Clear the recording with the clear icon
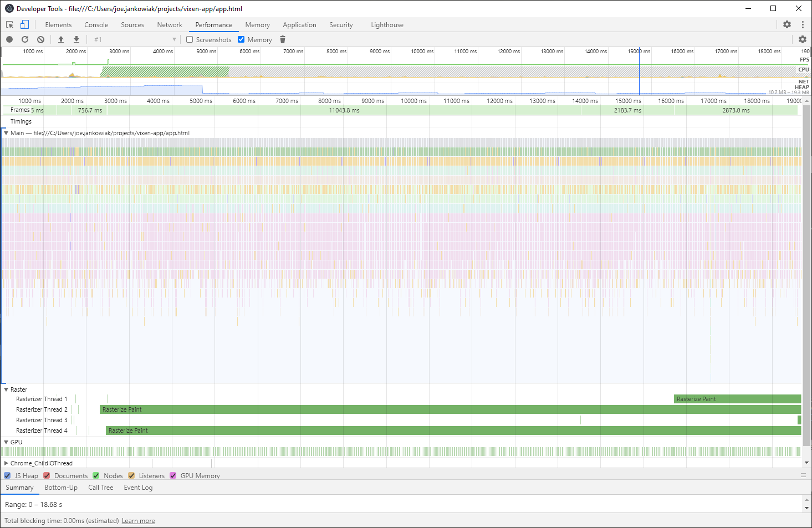This screenshot has width=812, height=528. [x=40, y=39]
